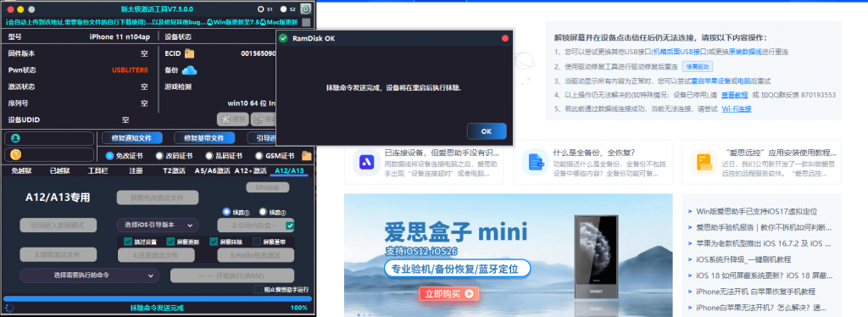Image resolution: width=868 pixels, height=317 pixels.
Task: Enable 阻止爱思助手运行 checkbox
Action: [x=258, y=289]
